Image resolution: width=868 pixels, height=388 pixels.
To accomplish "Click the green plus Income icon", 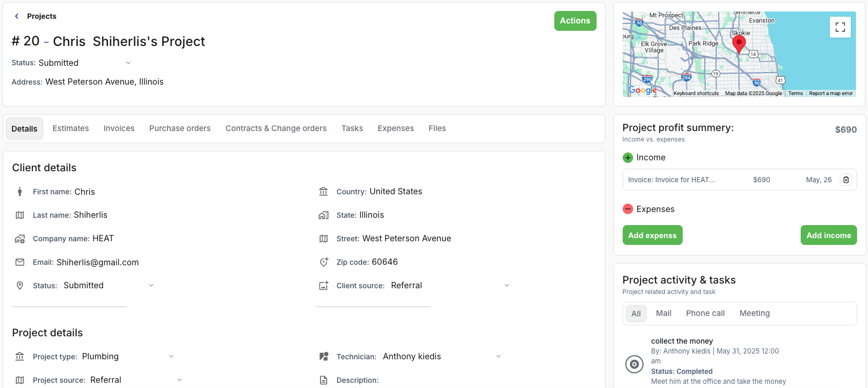I will pos(628,158).
